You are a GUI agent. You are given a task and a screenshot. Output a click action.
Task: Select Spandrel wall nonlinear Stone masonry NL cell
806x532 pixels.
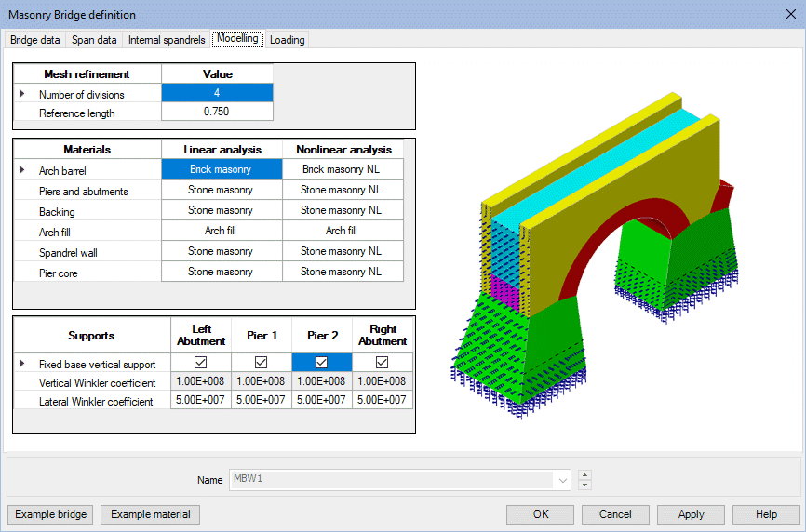tap(342, 251)
